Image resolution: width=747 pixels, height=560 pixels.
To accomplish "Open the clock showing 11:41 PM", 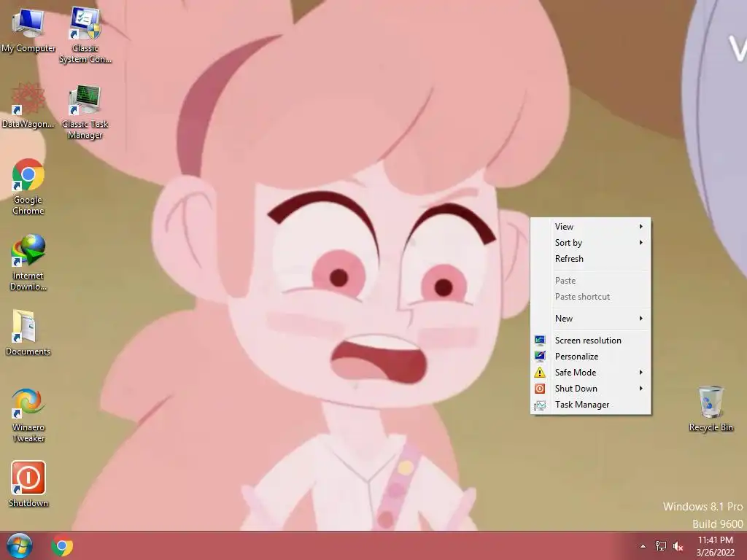I will point(715,546).
